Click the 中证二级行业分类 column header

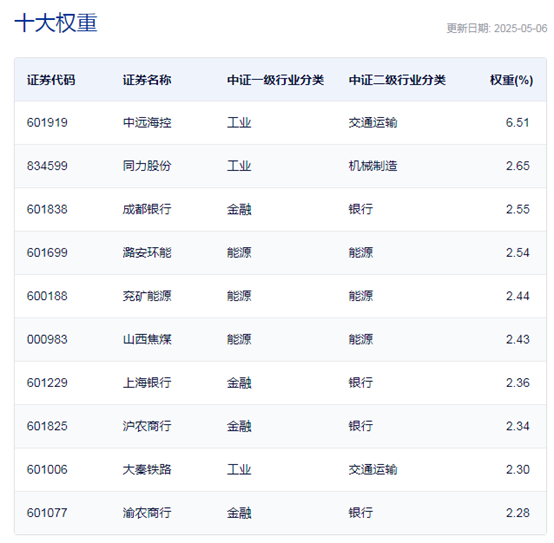(397, 80)
